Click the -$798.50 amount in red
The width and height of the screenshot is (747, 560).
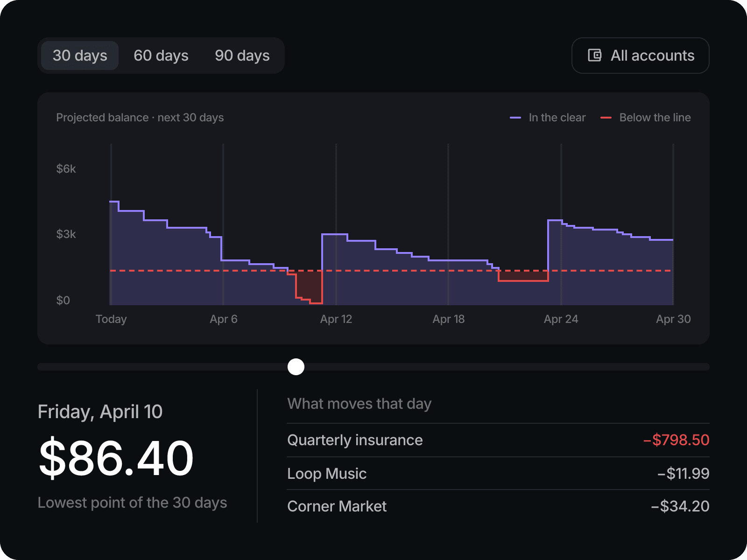pyautogui.click(x=676, y=440)
